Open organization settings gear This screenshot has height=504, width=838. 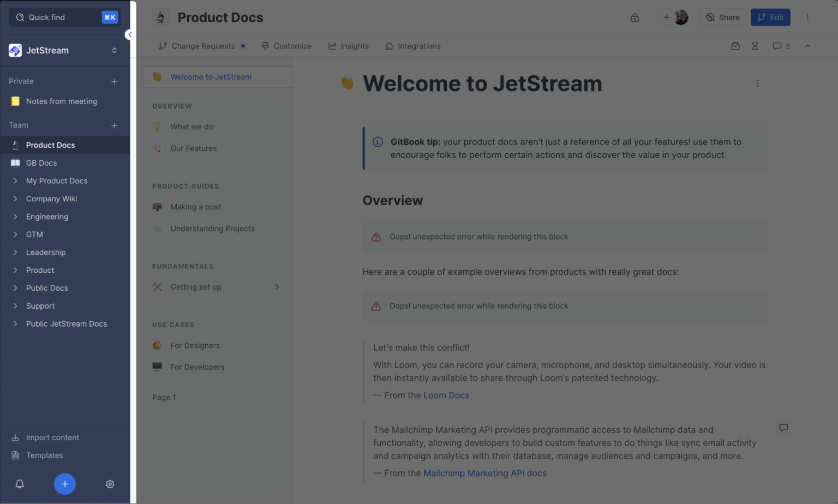110,484
